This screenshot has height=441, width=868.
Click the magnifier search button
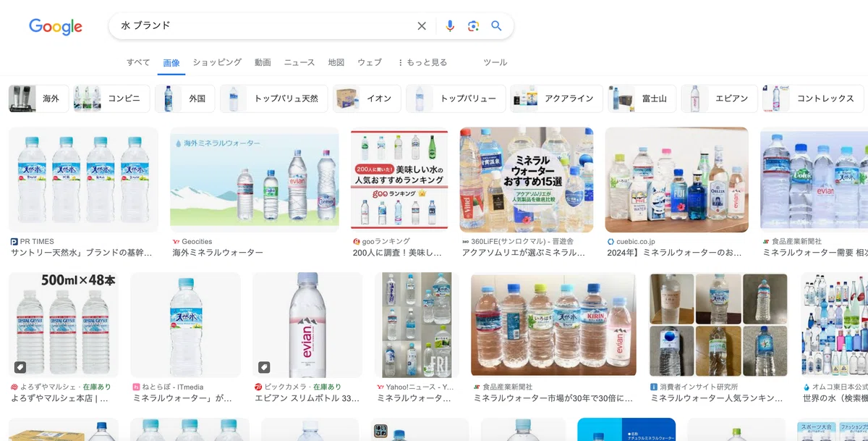pyautogui.click(x=496, y=26)
